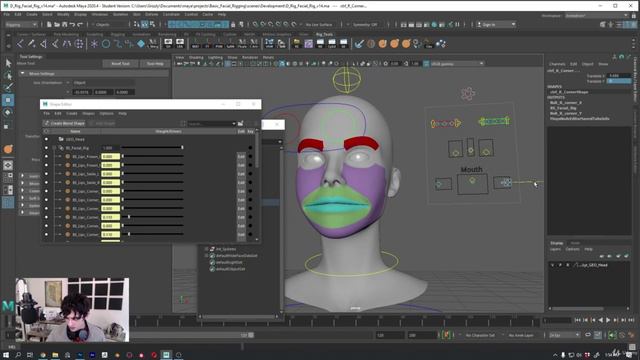Image resolution: width=640 pixels, height=360 pixels.
Task: Click the paint brush Rig_Tools shelf icon
Action: 359,44
